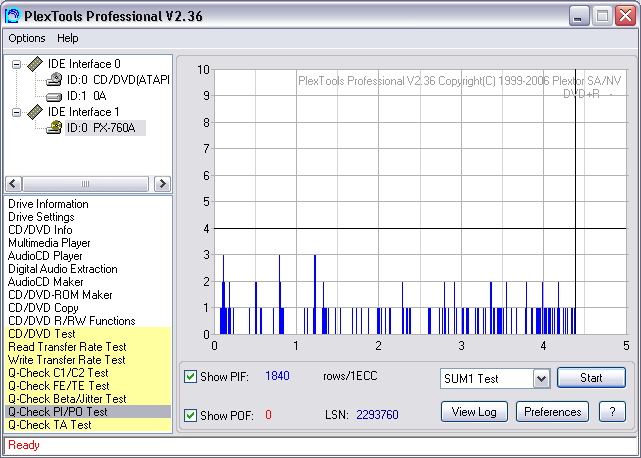Open Multimedia Player function
This screenshot has width=641, height=458.
[x=49, y=243]
